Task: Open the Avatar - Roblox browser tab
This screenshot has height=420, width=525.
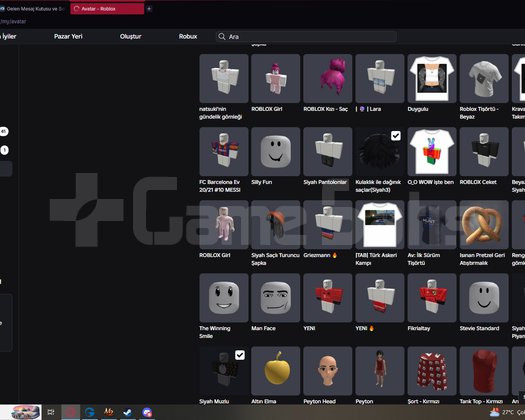Action: pos(107,9)
